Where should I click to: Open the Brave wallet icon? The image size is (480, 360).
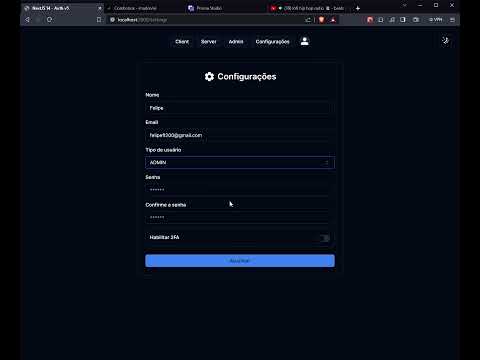416,20
